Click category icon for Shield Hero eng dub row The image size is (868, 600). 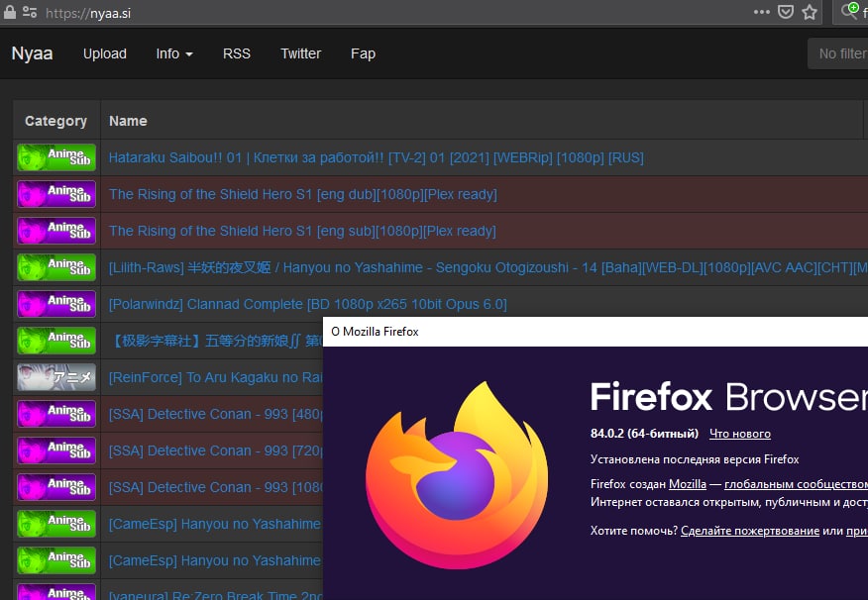[56, 194]
